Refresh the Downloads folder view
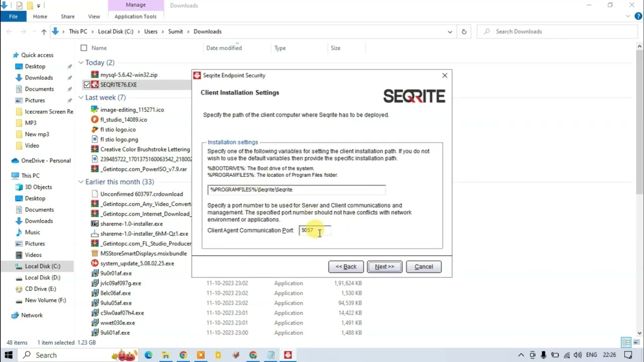This screenshot has width=644, height=362. coord(464,32)
